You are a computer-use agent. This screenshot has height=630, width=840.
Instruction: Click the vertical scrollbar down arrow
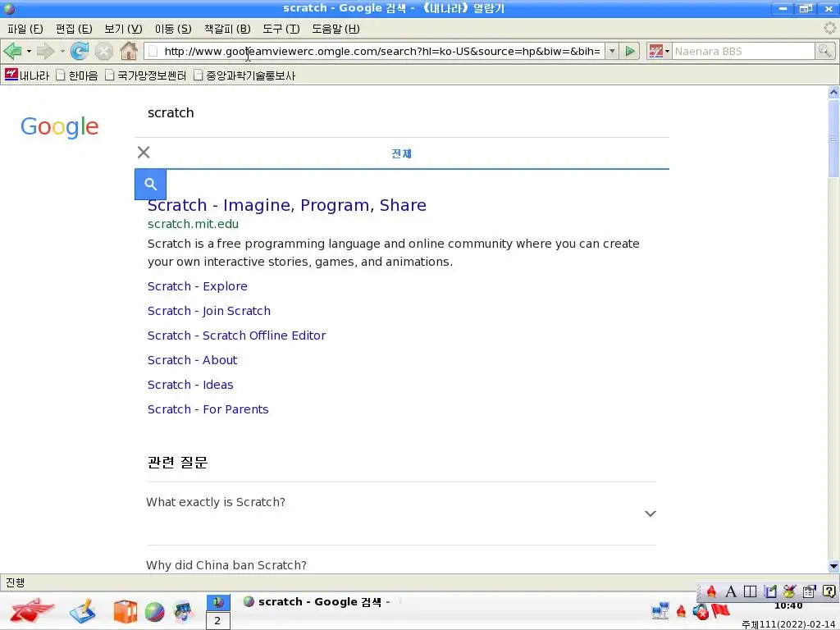click(833, 566)
